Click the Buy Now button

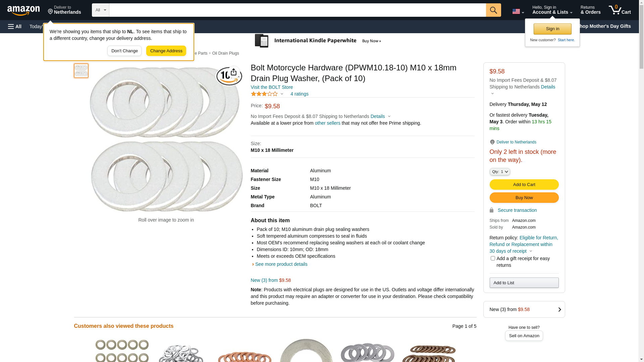(x=524, y=198)
